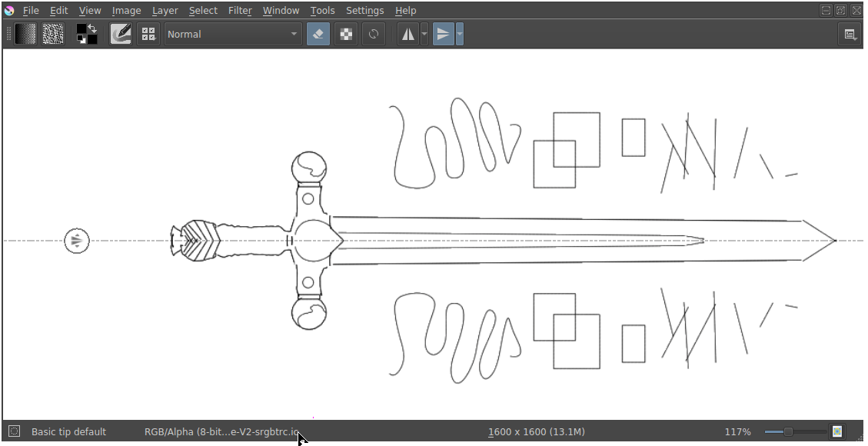Expand the second mirror tool's dropdown arrow
The height and width of the screenshot is (446, 868).
(x=459, y=33)
